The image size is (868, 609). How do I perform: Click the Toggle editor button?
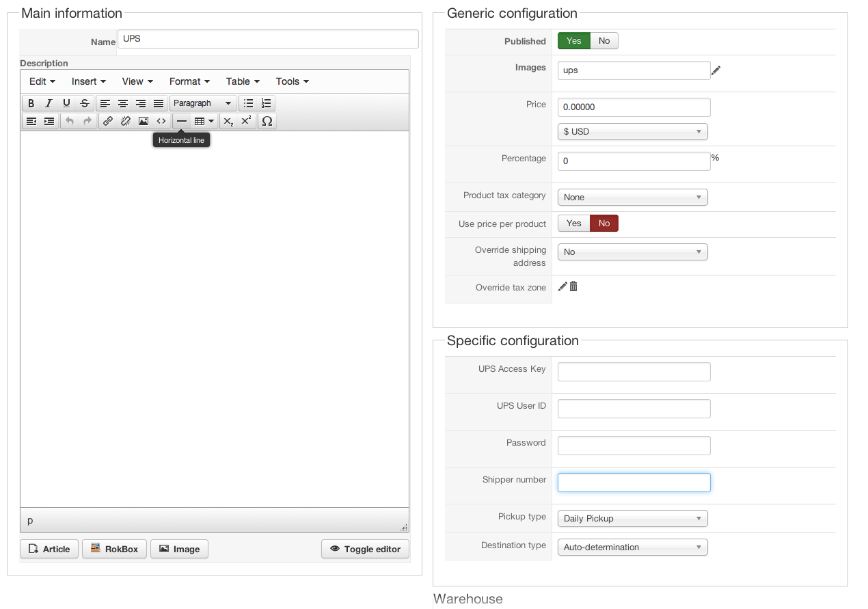pyautogui.click(x=365, y=549)
